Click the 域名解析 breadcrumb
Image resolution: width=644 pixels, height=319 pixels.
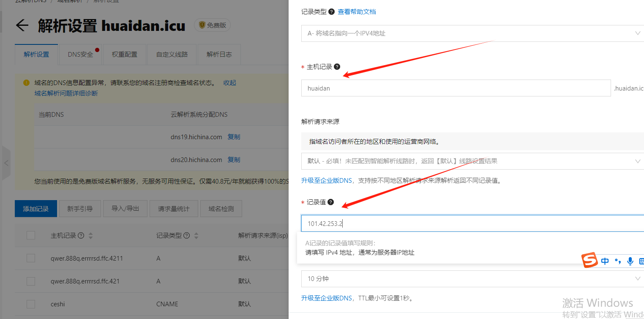69,1
